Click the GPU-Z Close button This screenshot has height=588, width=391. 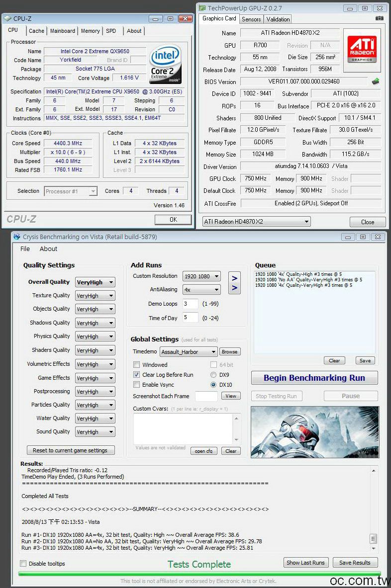coord(367,222)
